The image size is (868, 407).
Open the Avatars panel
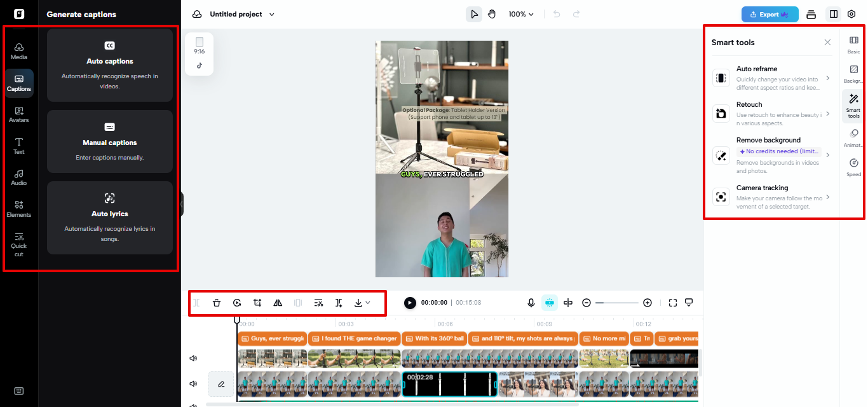18,113
